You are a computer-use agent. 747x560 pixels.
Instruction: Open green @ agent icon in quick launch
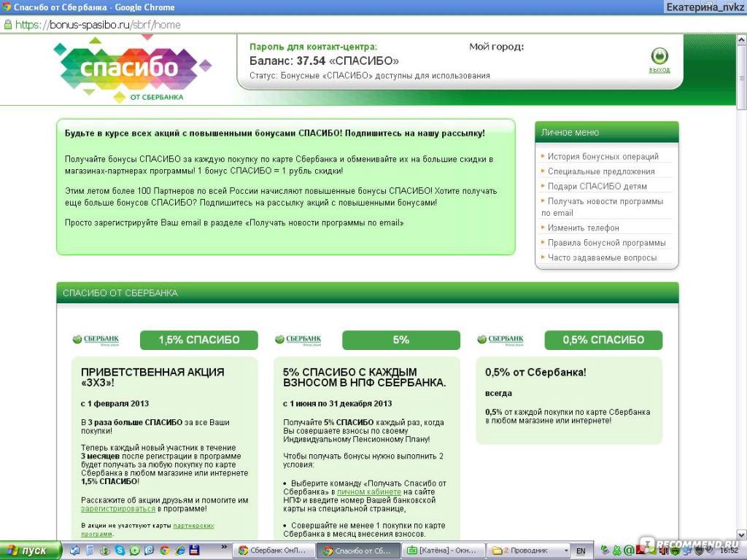(134, 551)
